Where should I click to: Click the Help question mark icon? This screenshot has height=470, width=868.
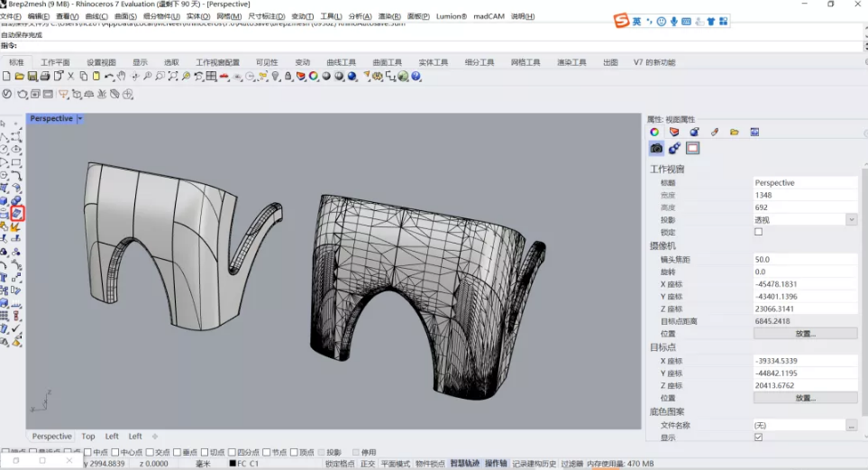point(416,76)
